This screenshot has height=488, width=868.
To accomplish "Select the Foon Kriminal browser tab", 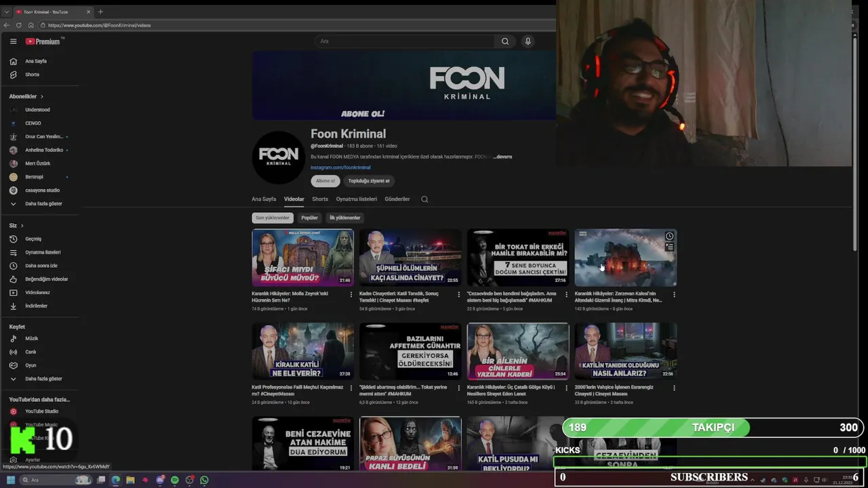I will 53,12.
